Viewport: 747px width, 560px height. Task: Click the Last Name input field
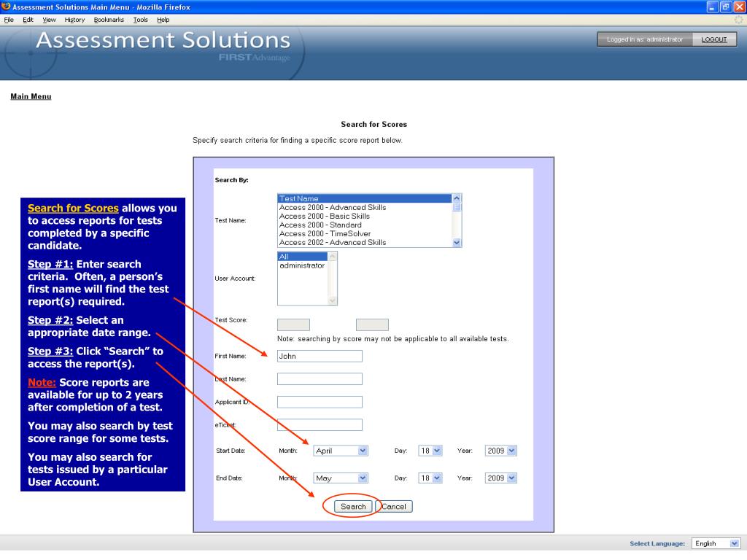[x=320, y=379]
